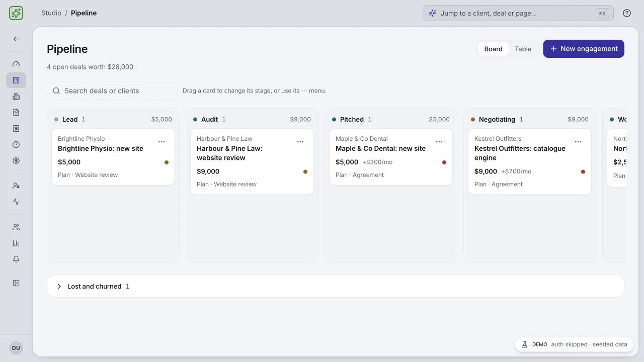
Task: Click the status dot on the Harbour & Pine Law card
Action: click(x=305, y=171)
